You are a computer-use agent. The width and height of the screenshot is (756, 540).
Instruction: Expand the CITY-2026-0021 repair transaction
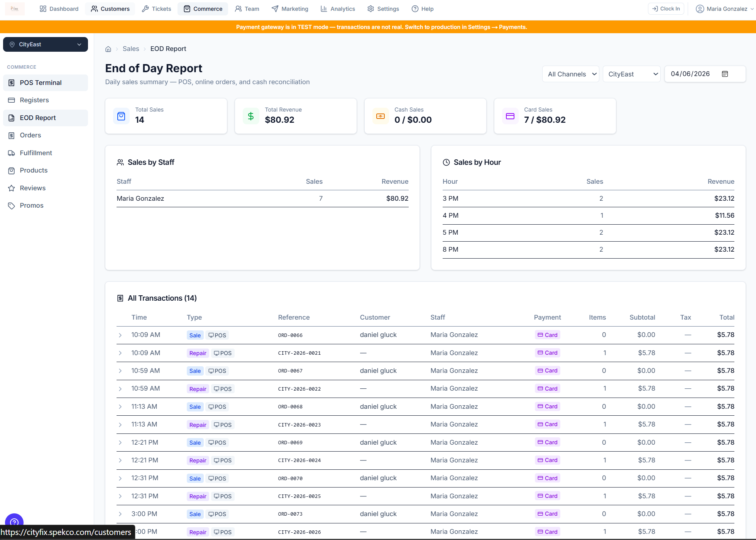[x=120, y=353]
